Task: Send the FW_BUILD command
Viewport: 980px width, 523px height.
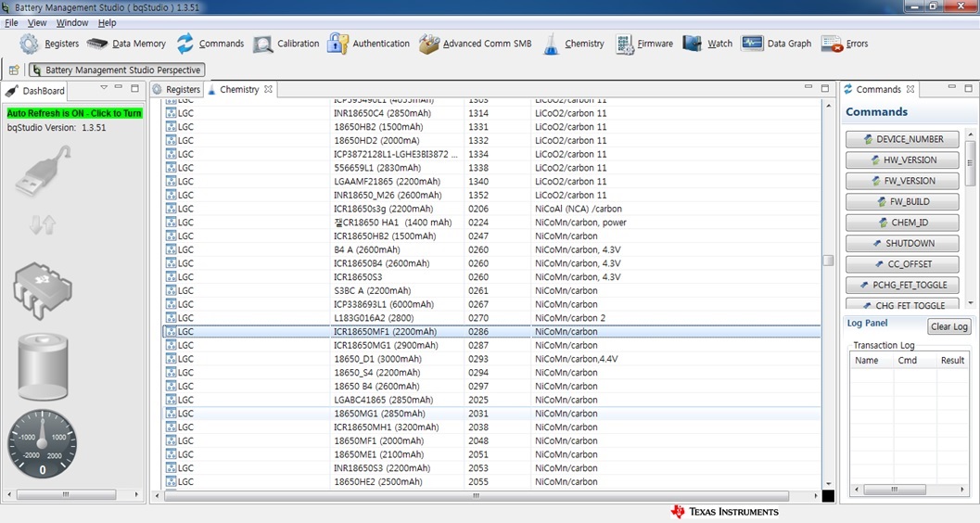Action: click(902, 202)
